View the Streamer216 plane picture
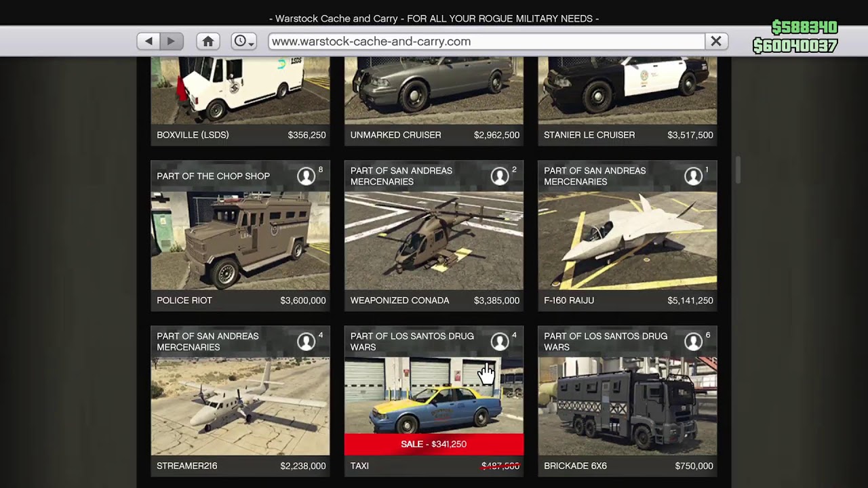 tap(240, 406)
